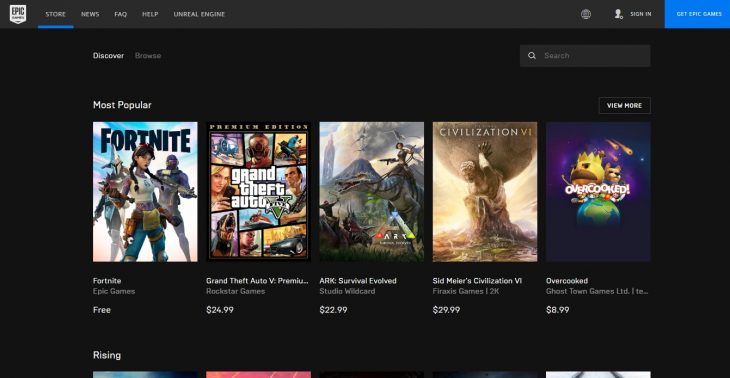Click the Rising section heading
The width and height of the screenshot is (730, 378).
tap(107, 355)
